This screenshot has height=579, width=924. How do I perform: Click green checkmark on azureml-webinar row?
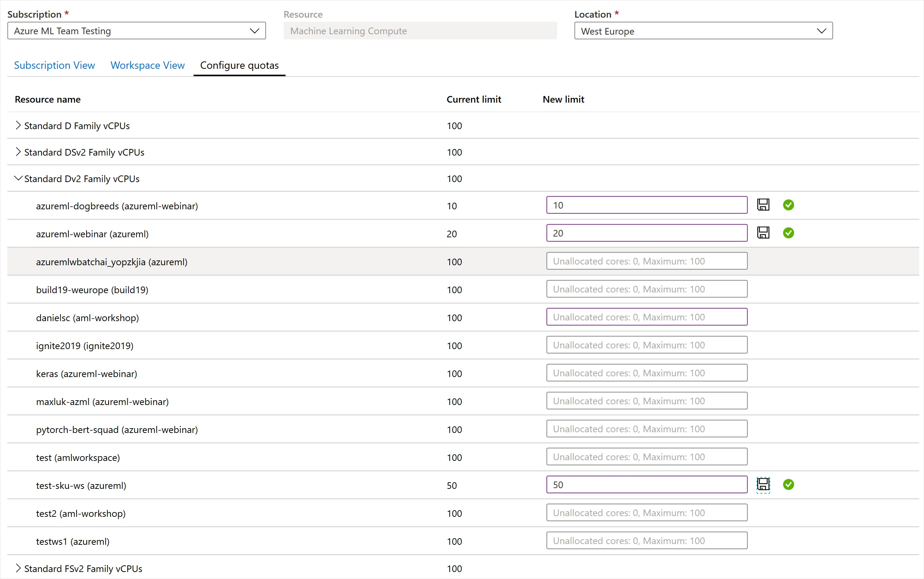tap(788, 233)
